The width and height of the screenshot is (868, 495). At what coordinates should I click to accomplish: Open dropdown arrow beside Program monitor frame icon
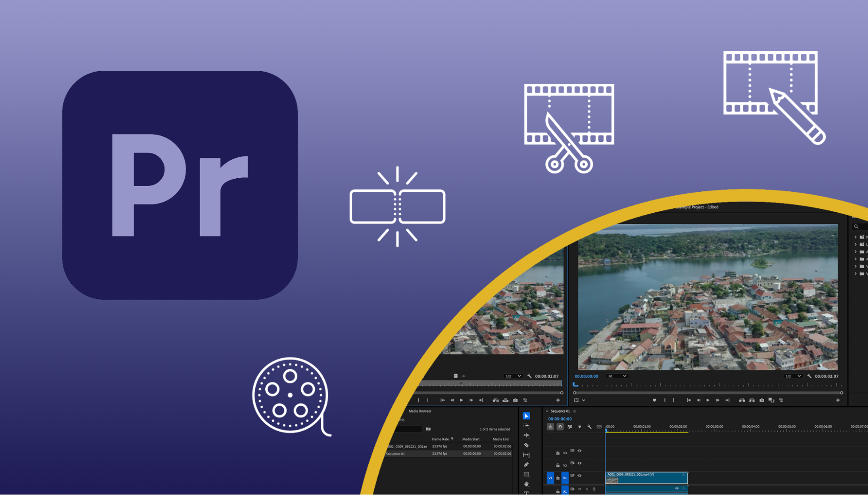(584, 400)
